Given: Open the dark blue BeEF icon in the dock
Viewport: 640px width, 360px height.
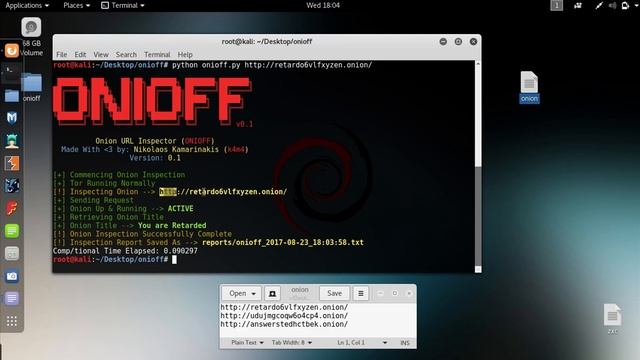Looking at the screenshot, I should tap(12, 186).
